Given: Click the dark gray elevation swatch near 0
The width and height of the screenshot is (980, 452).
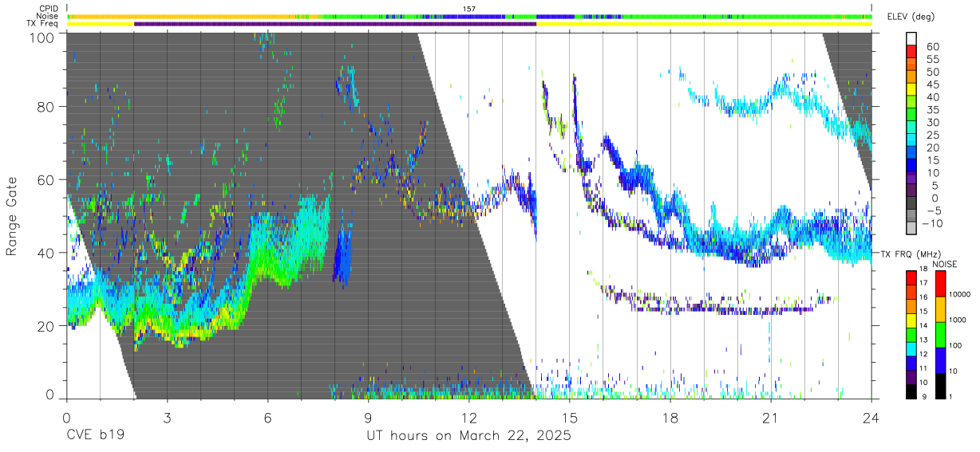Looking at the screenshot, I should (911, 203).
